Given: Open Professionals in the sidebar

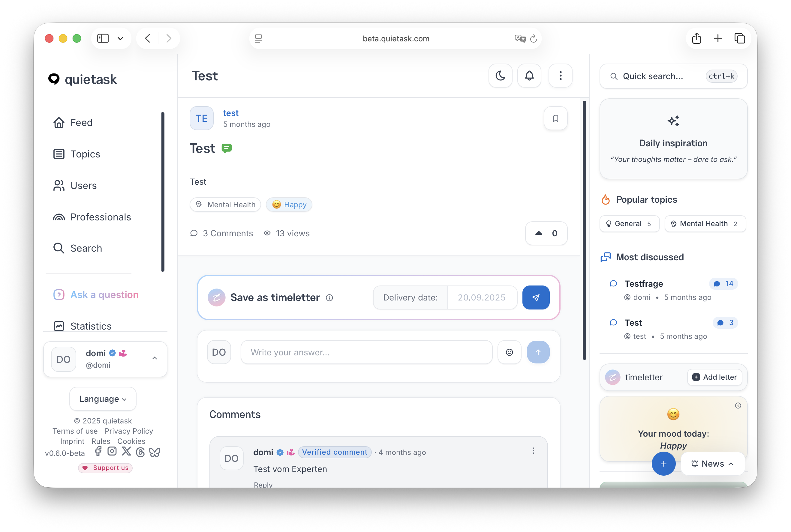Looking at the screenshot, I should [x=100, y=217].
